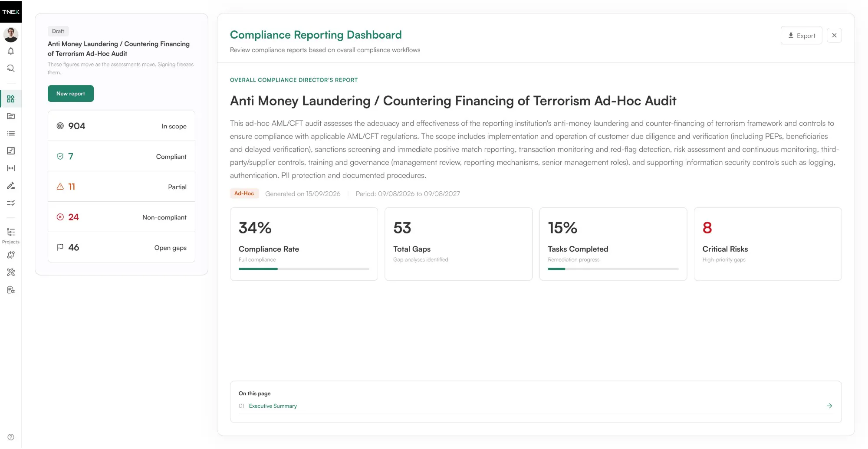Select the "Open gaps" label
868x449 pixels.
[x=171, y=248]
